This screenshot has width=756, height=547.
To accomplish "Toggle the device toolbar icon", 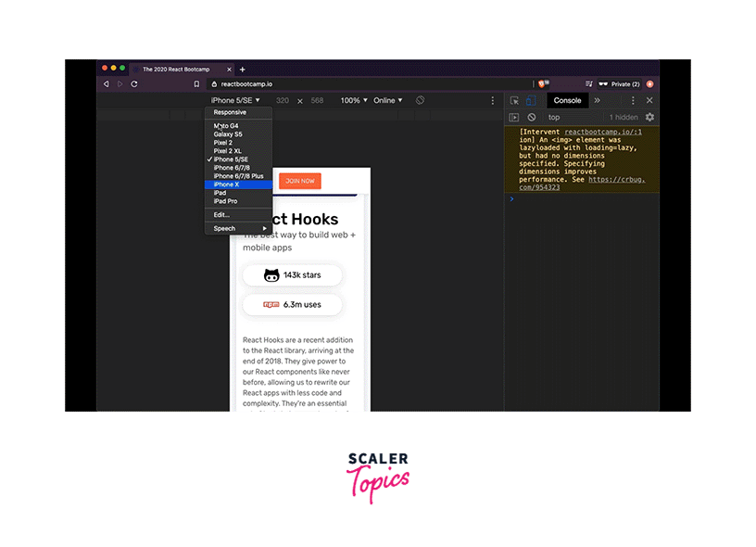I will pyautogui.click(x=530, y=100).
